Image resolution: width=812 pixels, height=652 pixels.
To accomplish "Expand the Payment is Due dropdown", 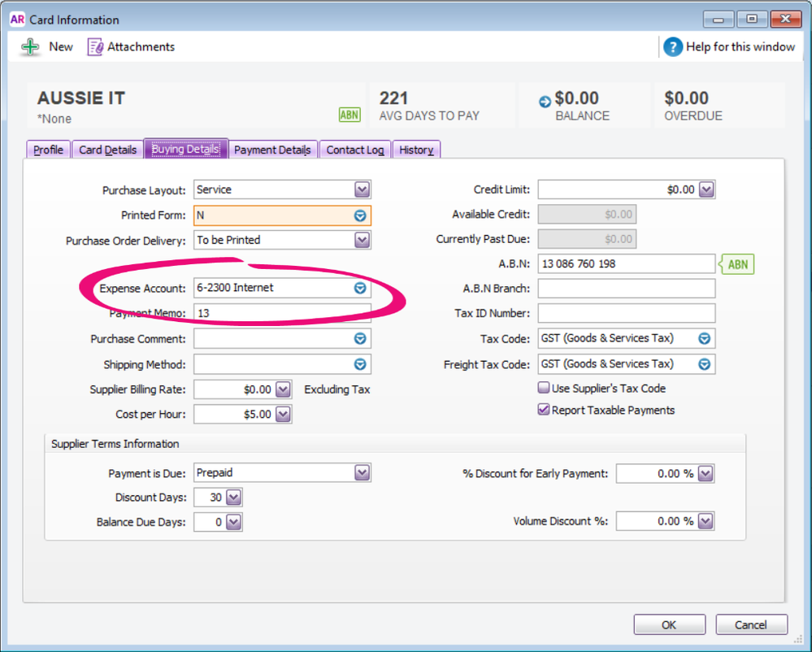I will 362,473.
